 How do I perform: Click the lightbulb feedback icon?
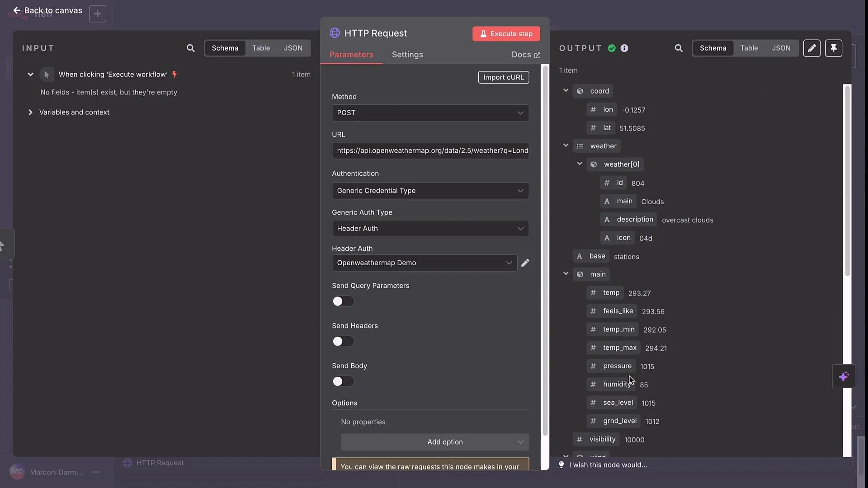[561, 465]
